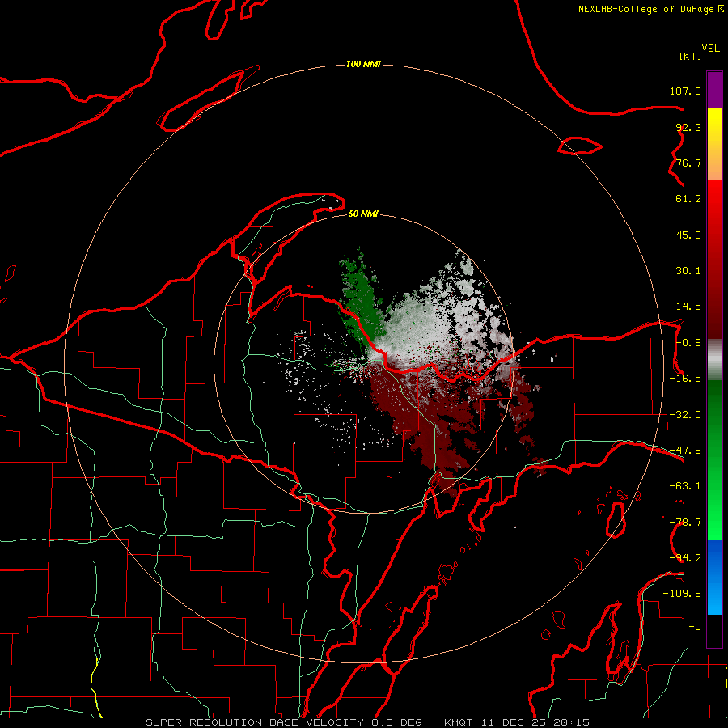Click the yellow-orange segment of velocity color bar

[x=714, y=144]
